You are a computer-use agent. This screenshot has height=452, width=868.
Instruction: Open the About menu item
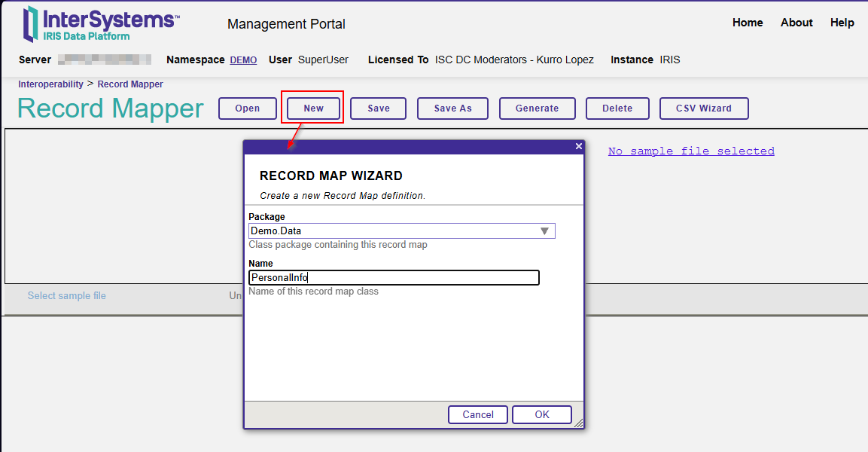tap(796, 23)
